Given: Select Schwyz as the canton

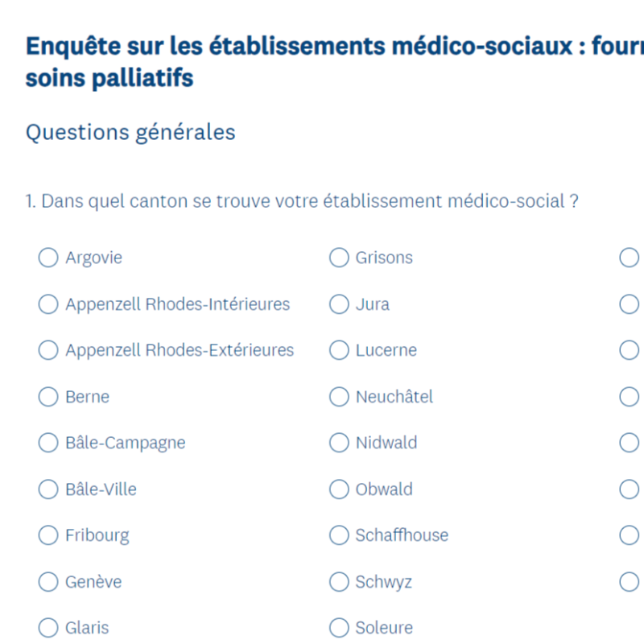Looking at the screenshot, I should click(x=339, y=581).
